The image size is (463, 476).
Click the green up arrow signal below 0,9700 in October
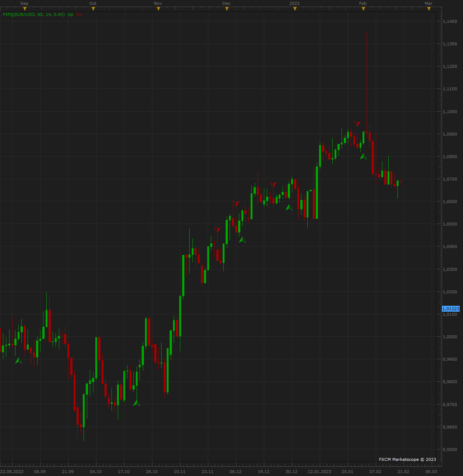point(137,403)
